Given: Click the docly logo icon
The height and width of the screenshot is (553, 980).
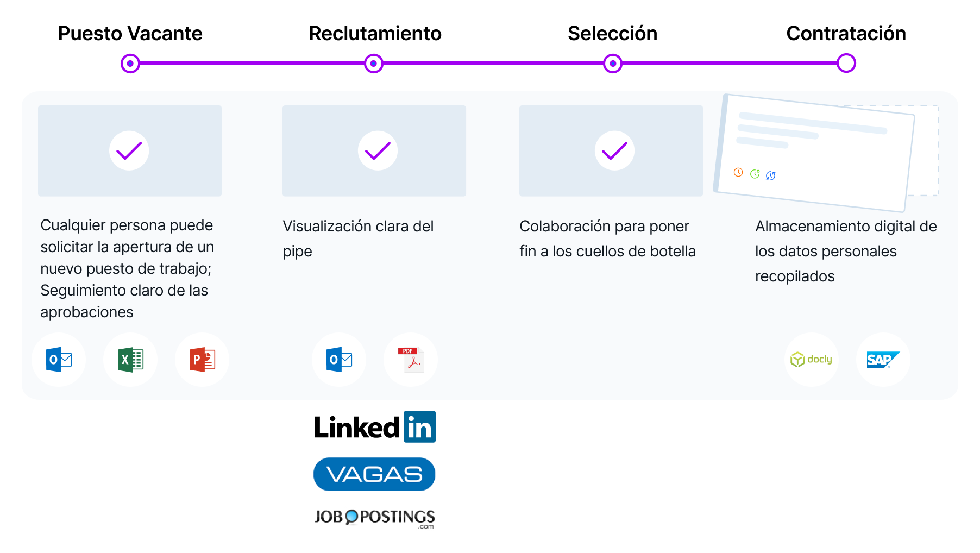Looking at the screenshot, I should pyautogui.click(x=812, y=360).
